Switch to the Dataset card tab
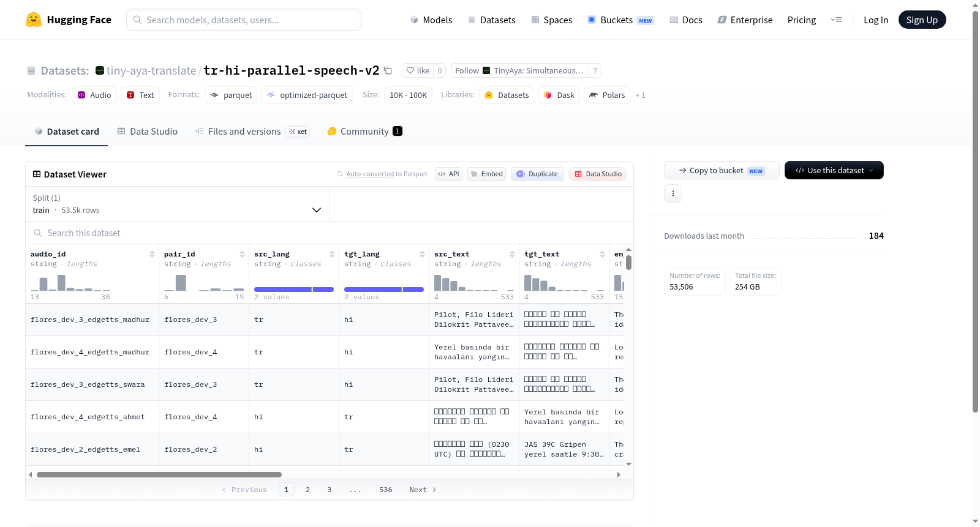The image size is (980, 527). pyautogui.click(x=67, y=131)
